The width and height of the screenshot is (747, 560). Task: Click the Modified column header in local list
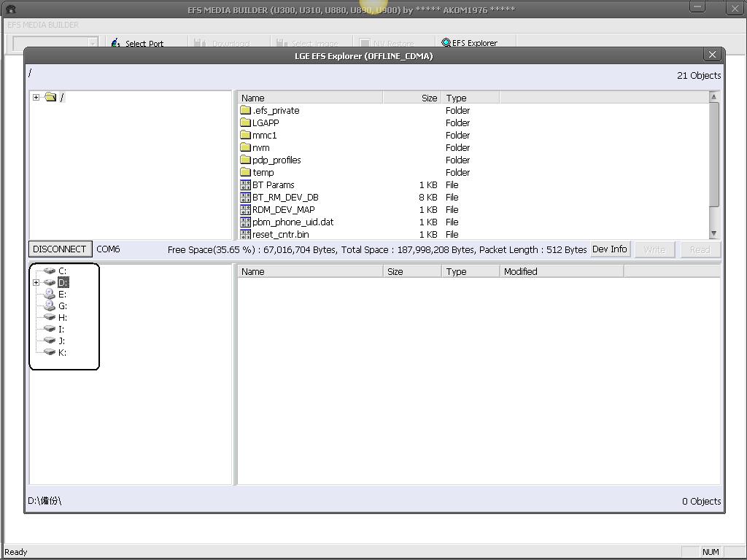562,271
